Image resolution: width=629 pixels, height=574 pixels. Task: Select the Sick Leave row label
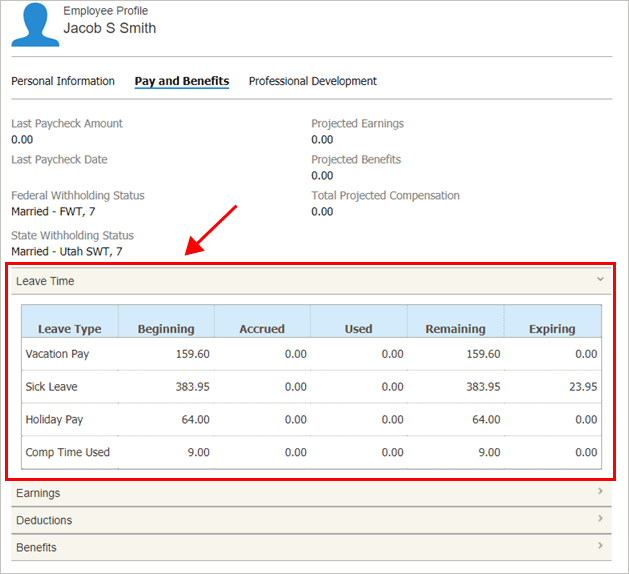pos(52,387)
